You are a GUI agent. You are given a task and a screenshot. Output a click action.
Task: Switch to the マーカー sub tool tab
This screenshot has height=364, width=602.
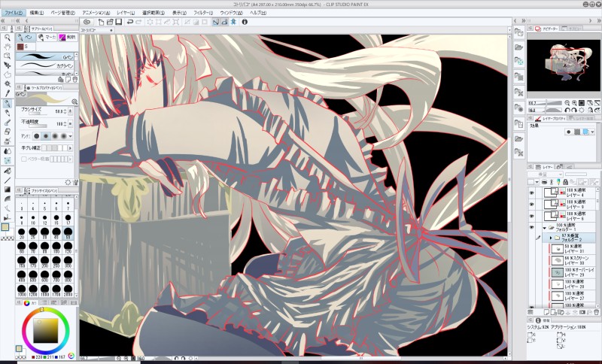click(x=47, y=37)
